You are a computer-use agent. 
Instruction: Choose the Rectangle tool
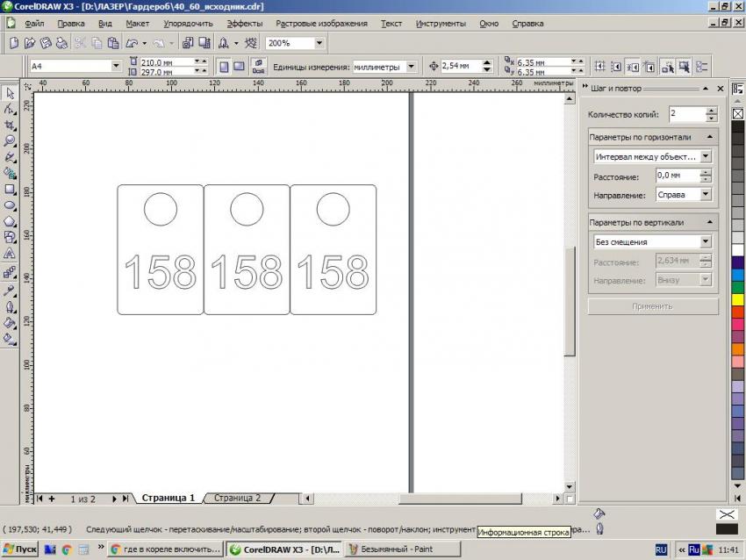point(11,189)
